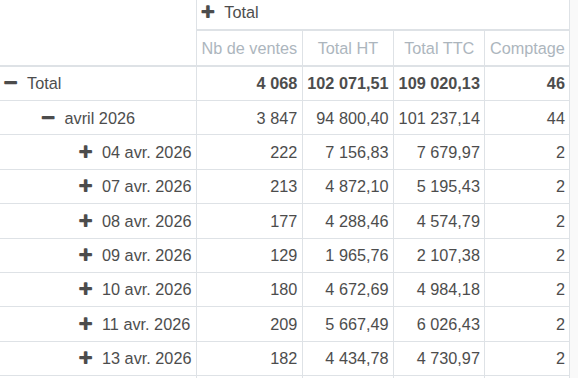578x378 pixels.
Task: Select the 4 574,79 cell
Action: (x=439, y=221)
